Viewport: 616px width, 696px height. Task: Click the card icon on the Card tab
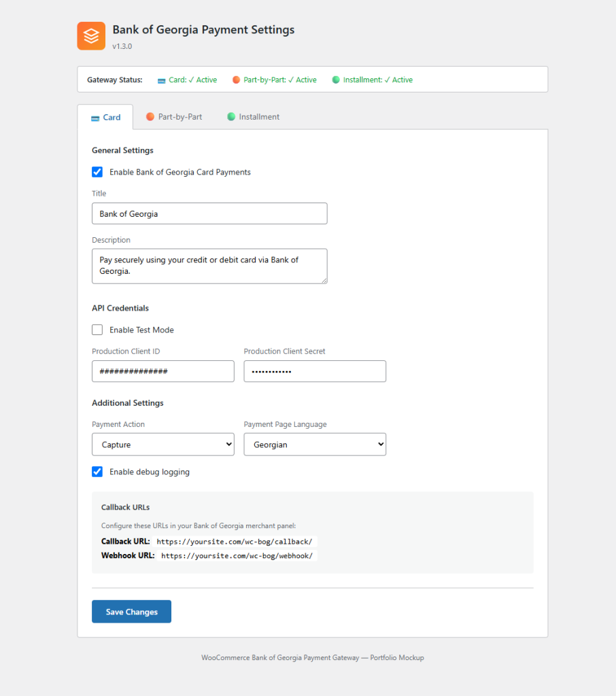[x=95, y=118]
